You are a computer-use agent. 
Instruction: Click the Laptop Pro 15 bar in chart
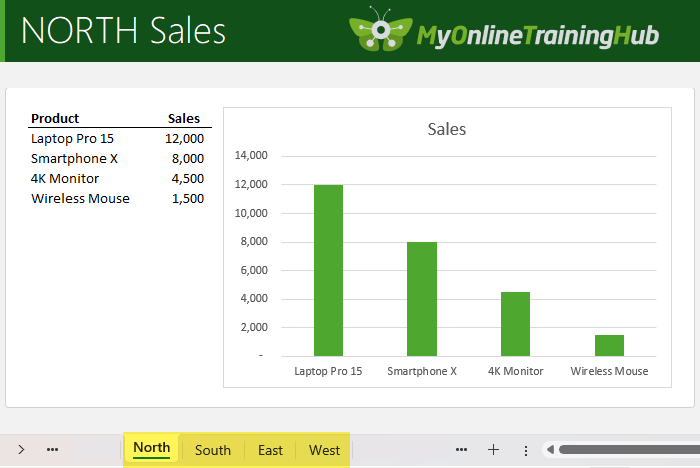(x=329, y=270)
